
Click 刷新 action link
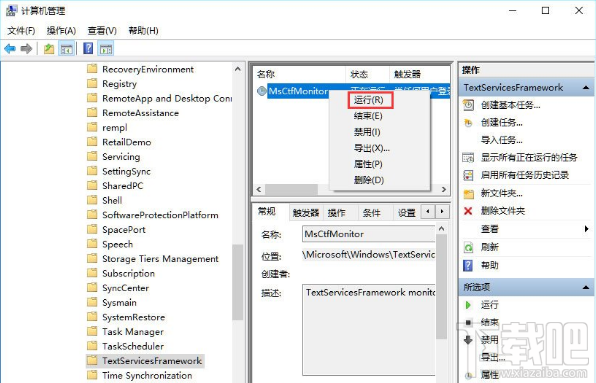(490, 247)
